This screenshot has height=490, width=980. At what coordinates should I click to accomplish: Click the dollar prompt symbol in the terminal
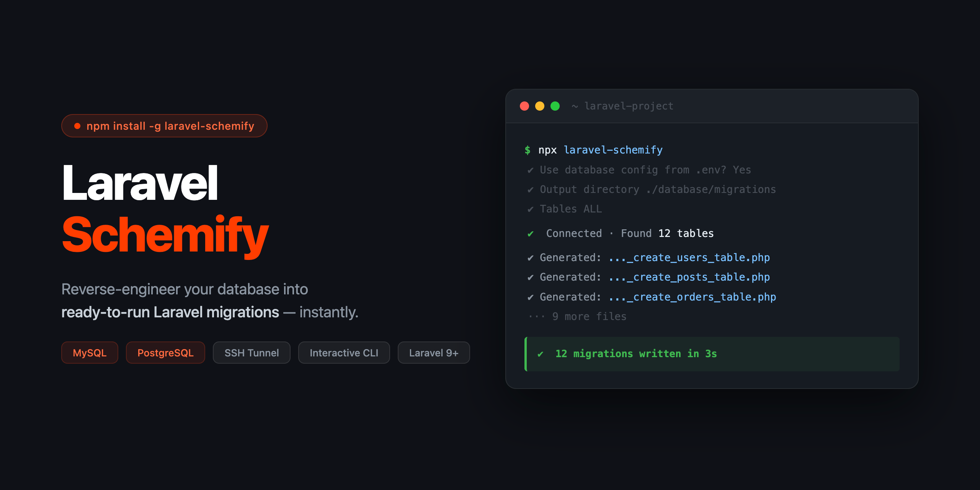[x=528, y=150]
